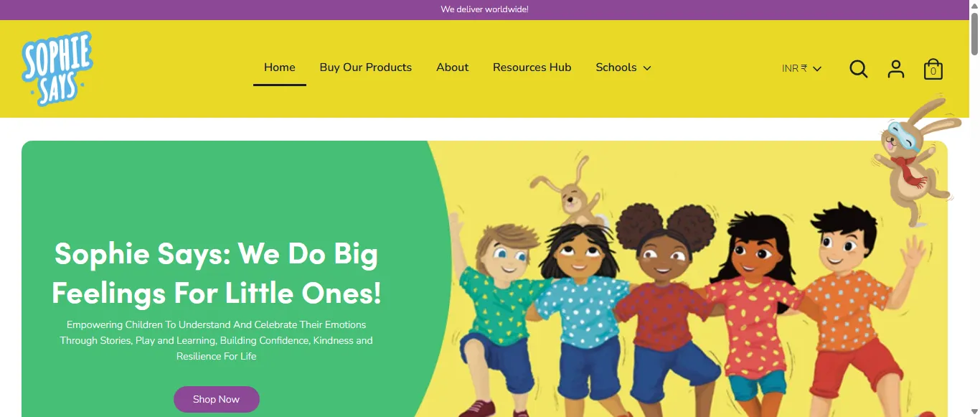Expand the Schools menu chevron
The width and height of the screenshot is (980, 417).
pyautogui.click(x=647, y=68)
